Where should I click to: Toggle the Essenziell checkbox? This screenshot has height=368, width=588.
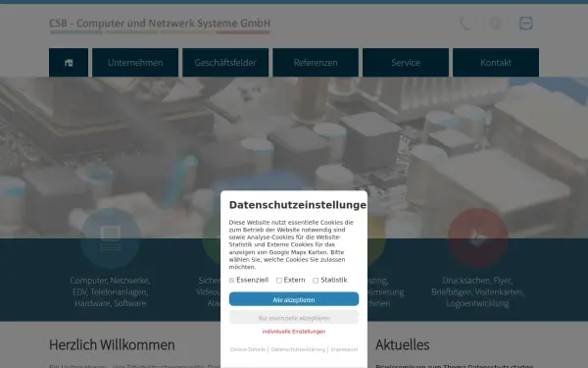pos(231,280)
